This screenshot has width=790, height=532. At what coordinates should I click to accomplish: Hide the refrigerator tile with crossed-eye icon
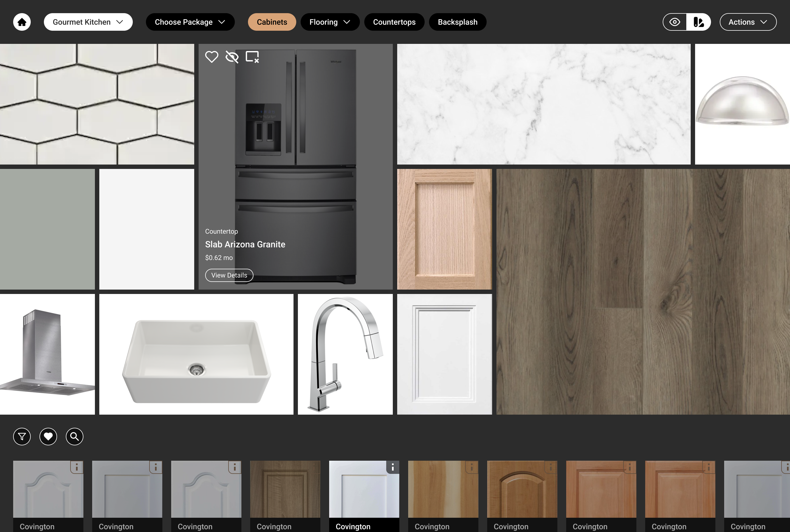232,57
